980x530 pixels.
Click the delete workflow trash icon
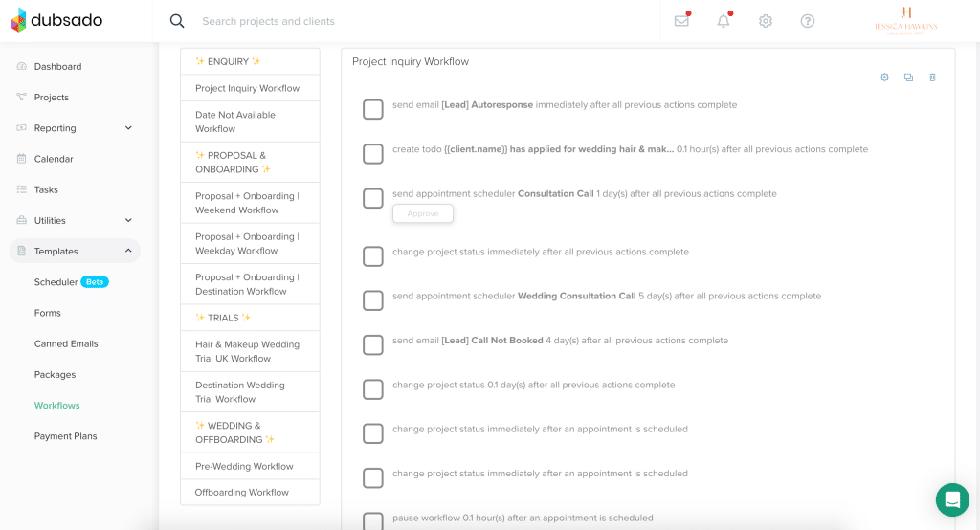pyautogui.click(x=932, y=77)
